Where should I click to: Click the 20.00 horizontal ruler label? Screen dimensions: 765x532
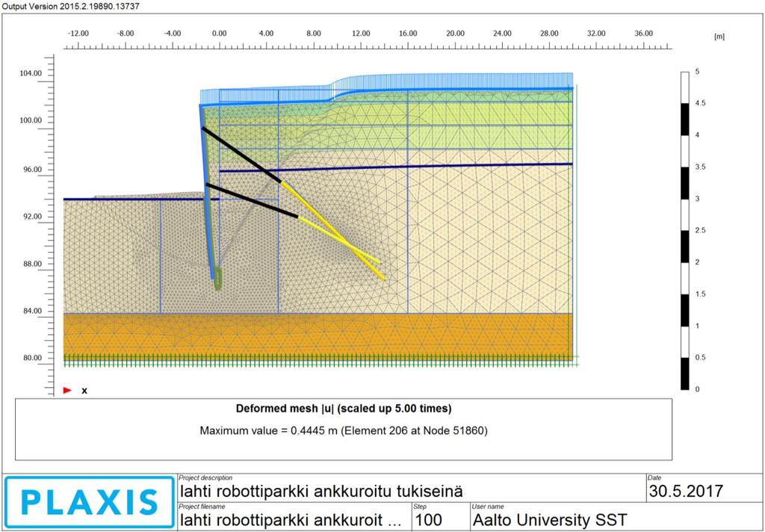tap(455, 34)
